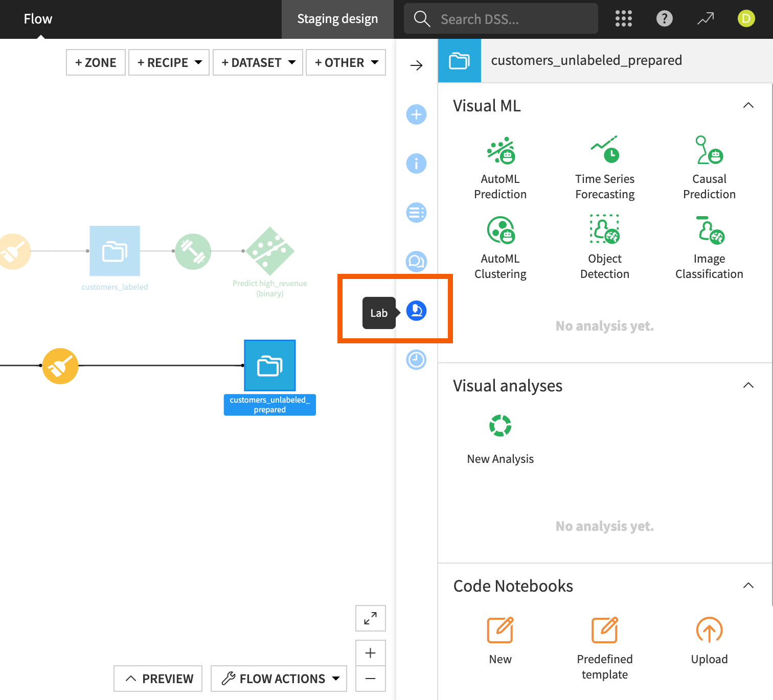773x700 pixels.
Task: Open the Schema list icon in sidebar
Action: pyautogui.click(x=416, y=213)
